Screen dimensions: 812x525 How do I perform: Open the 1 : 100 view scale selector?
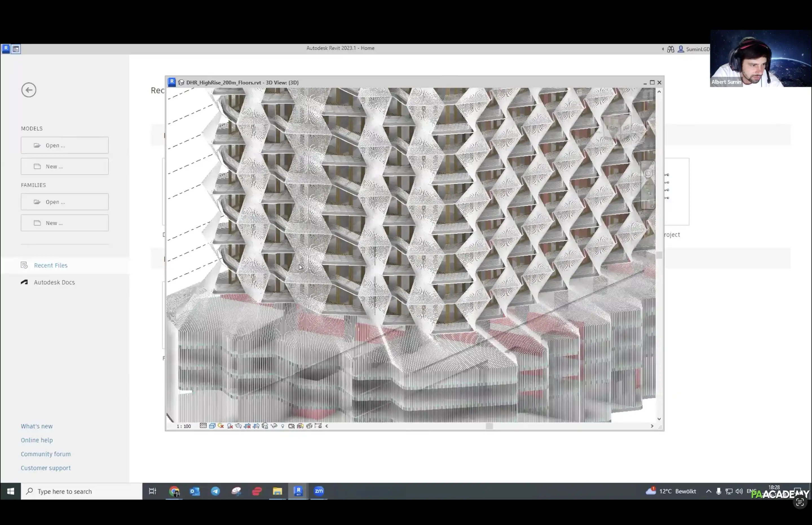184,426
